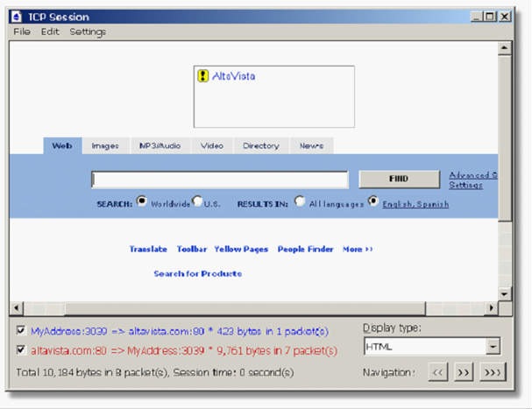
Task: Click the yellow exclamation icon beside AltaVista
Action: 202,76
